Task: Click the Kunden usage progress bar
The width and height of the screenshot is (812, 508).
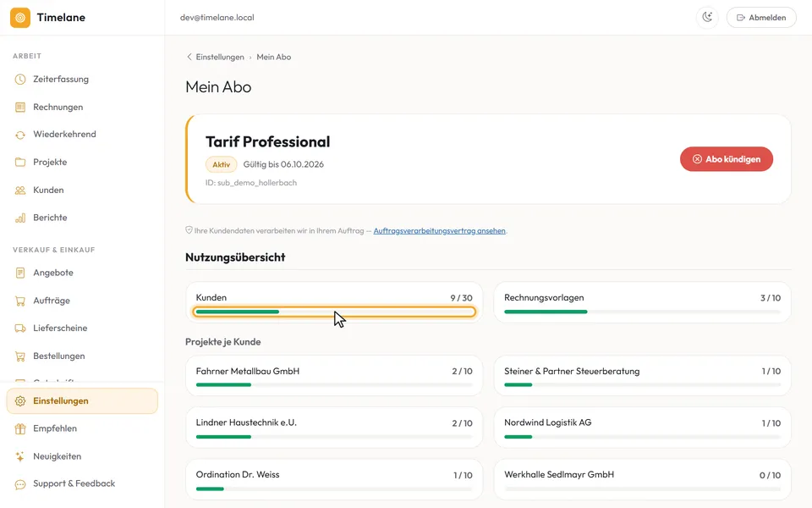Action: (x=334, y=312)
